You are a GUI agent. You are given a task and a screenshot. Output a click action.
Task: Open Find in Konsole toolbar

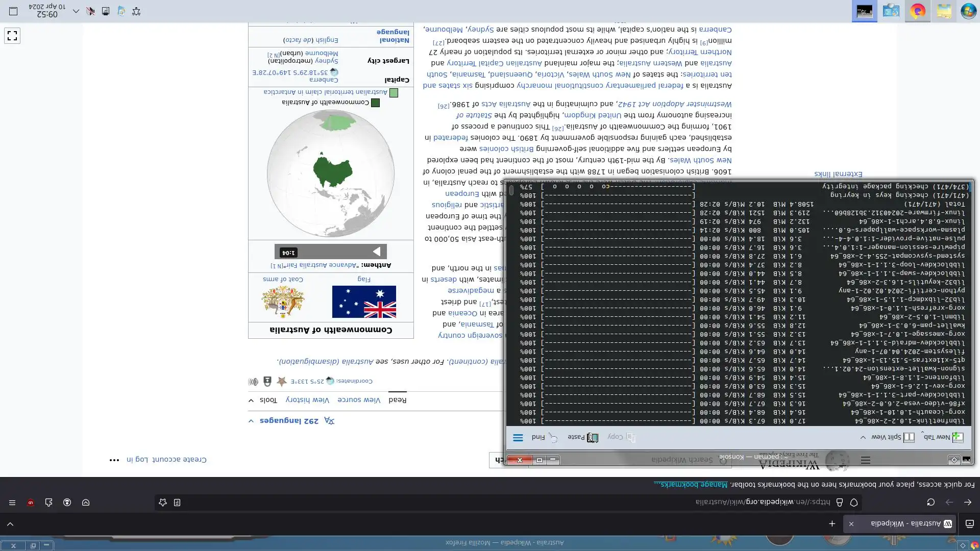(x=545, y=437)
